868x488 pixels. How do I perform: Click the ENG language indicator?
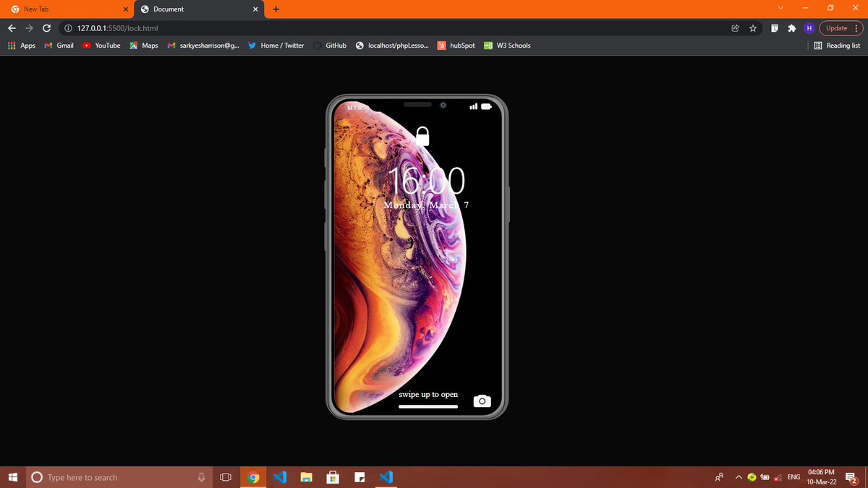pos(793,477)
